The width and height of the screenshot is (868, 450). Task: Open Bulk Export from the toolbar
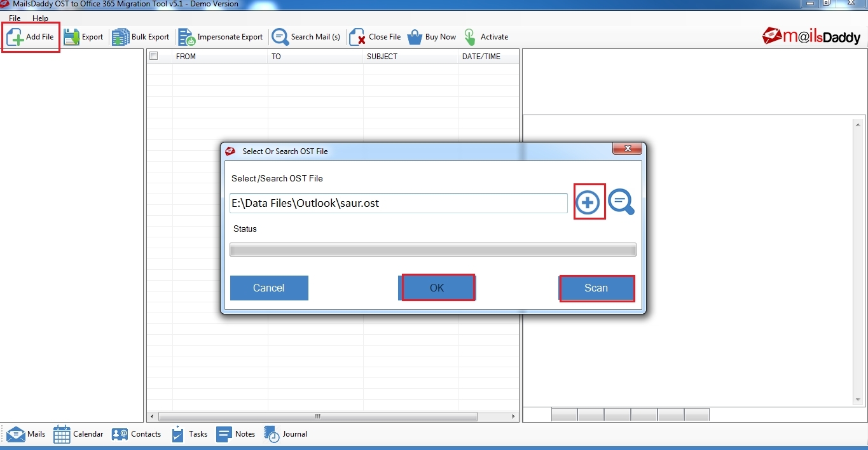coord(141,37)
